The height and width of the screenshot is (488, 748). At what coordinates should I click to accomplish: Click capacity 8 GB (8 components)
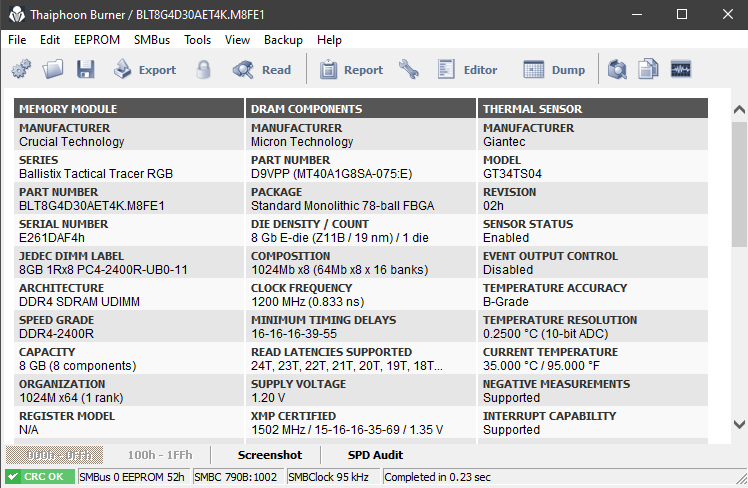tap(78, 365)
